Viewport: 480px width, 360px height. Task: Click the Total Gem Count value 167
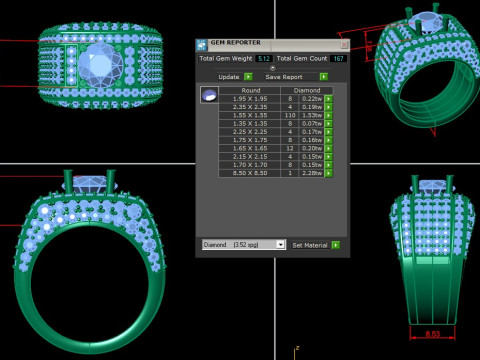[x=338, y=59]
